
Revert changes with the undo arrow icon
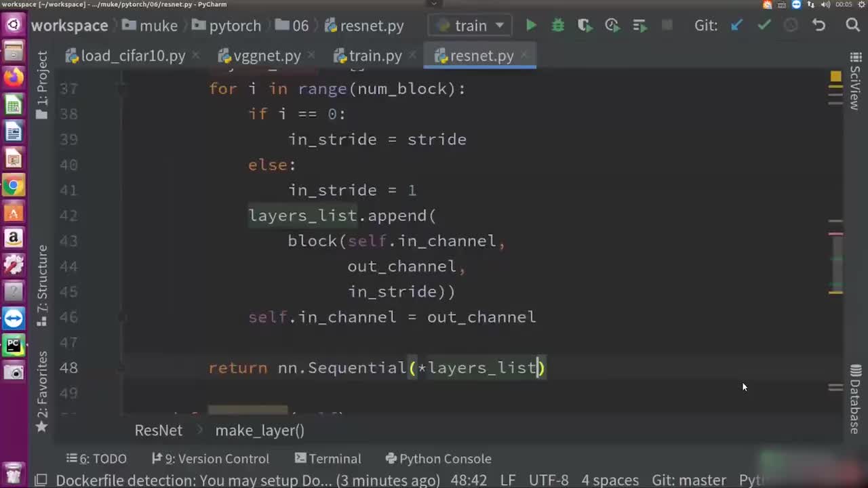coord(819,26)
